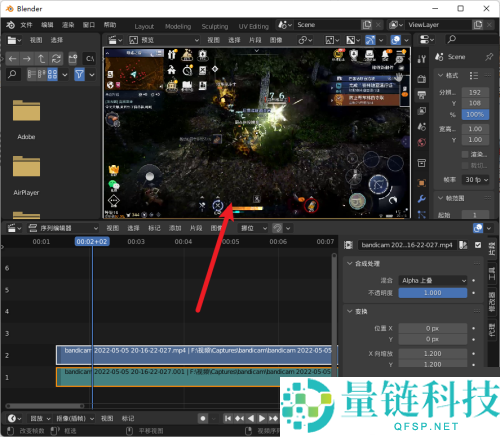Viewport: 500px width, 437px height.
Task: Go forward in file browser
Action: pyautogui.click(x=27, y=59)
